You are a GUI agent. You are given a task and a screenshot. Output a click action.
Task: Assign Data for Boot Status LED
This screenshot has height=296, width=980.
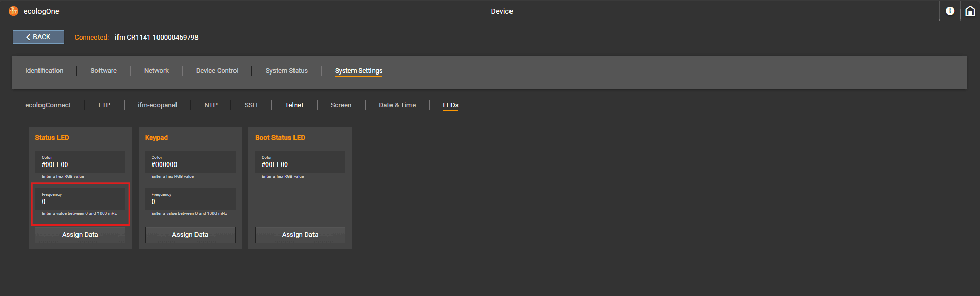point(300,235)
